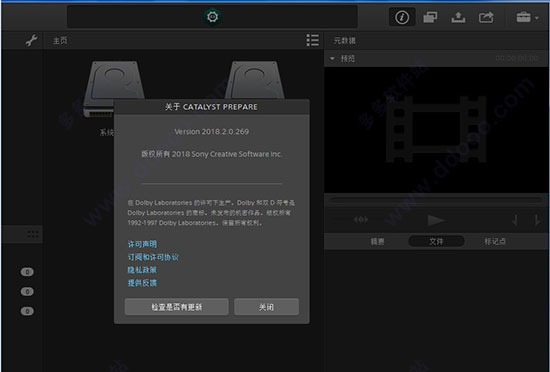Open the share icon
The image size is (550, 372).
(486, 17)
